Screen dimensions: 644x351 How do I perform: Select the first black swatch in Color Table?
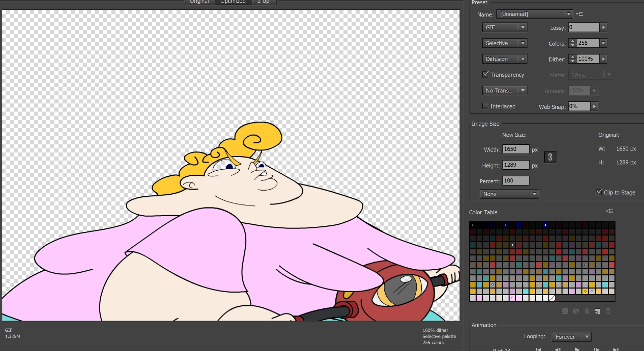pyautogui.click(x=473, y=225)
